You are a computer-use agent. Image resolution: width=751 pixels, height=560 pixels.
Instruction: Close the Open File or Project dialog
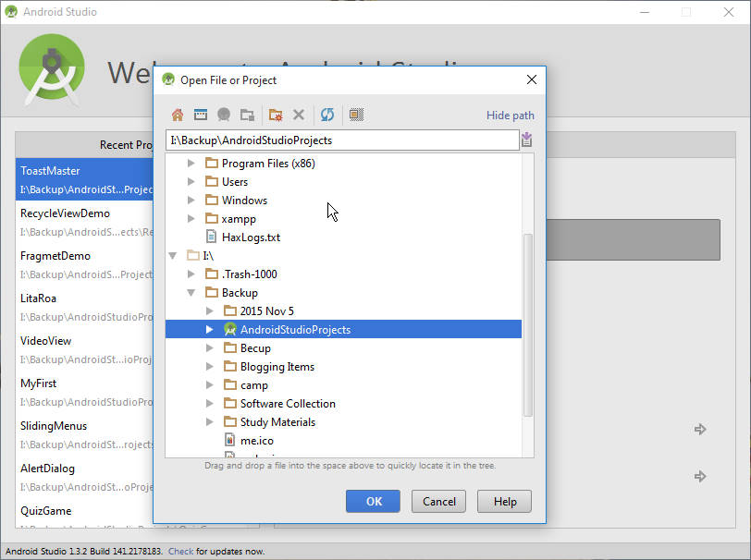click(x=532, y=79)
